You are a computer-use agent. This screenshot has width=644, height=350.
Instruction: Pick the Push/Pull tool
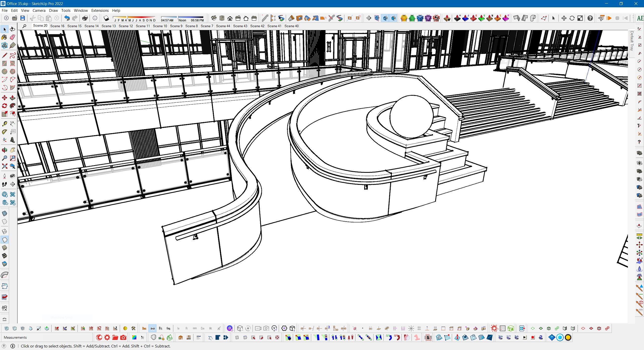(x=12, y=98)
